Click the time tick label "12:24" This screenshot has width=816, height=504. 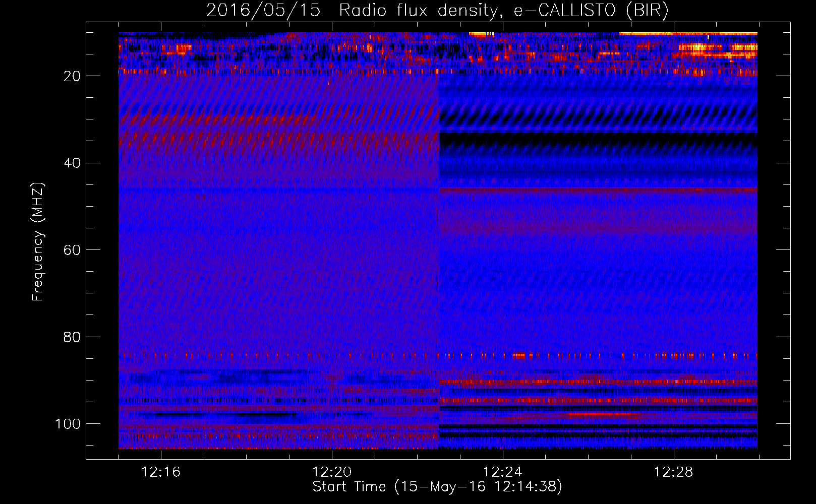coord(502,472)
